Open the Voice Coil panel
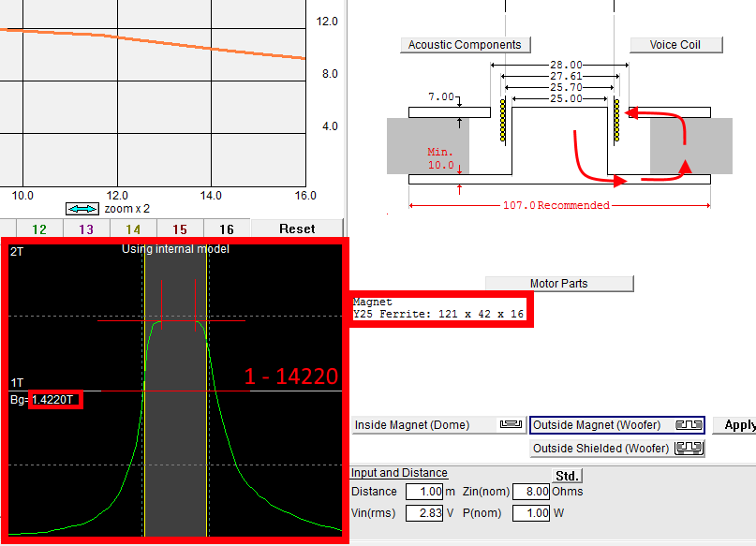Image resolution: width=756 pixels, height=546 pixels. [x=676, y=45]
